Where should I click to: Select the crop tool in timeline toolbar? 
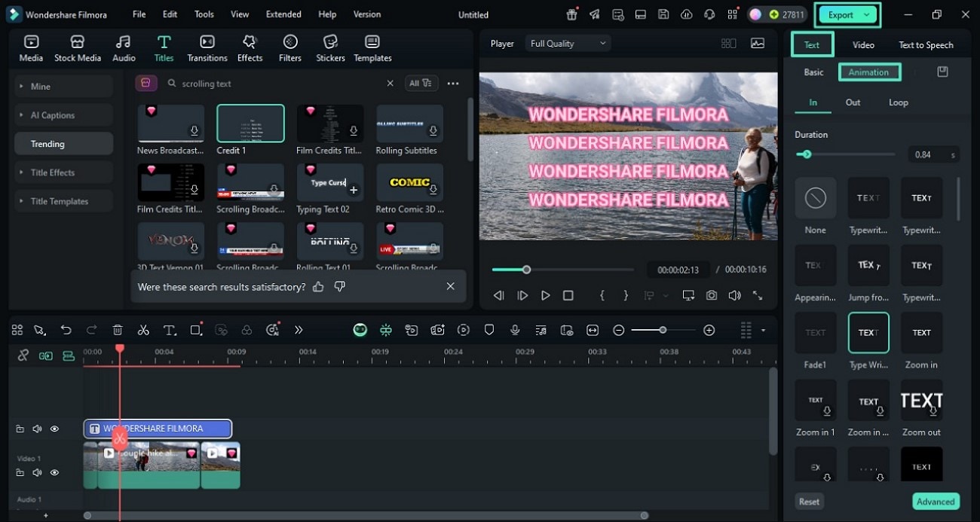coord(197,330)
